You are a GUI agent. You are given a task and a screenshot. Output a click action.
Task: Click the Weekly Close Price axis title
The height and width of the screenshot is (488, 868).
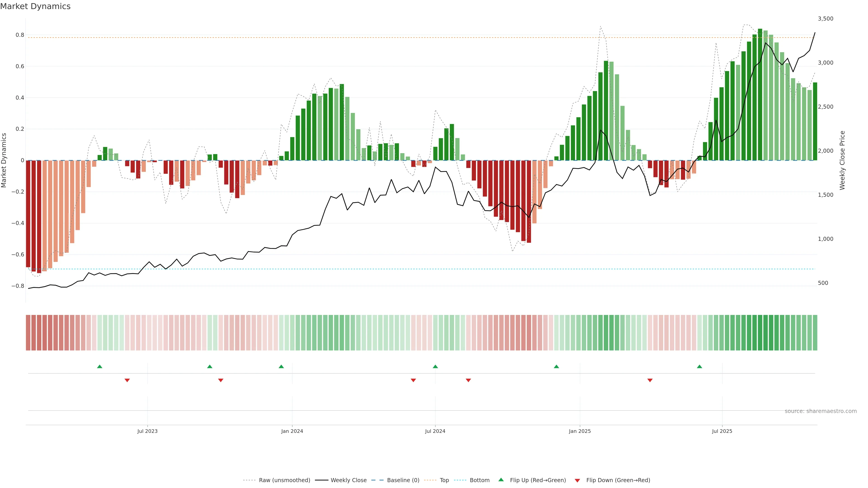click(842, 160)
